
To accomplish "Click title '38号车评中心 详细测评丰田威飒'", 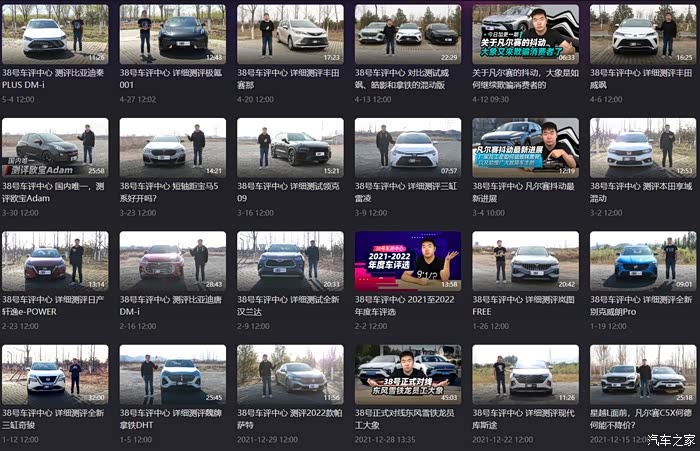I will click(641, 79).
